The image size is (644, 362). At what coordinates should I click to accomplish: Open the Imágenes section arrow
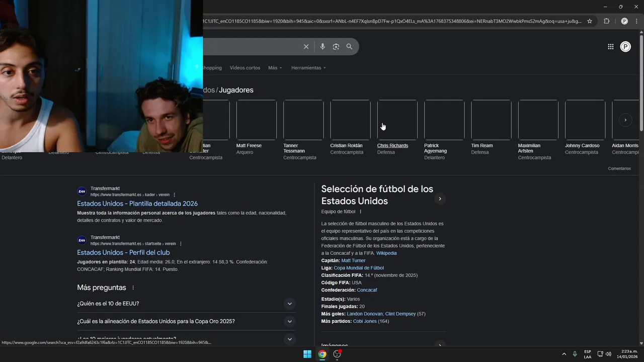[x=440, y=345]
